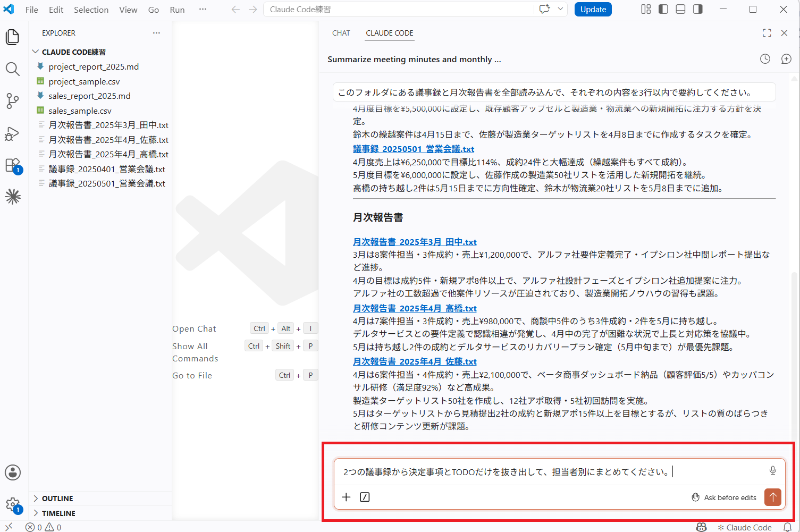Open the Accounts icon in activity bar
This screenshot has width=800, height=532.
point(13,472)
